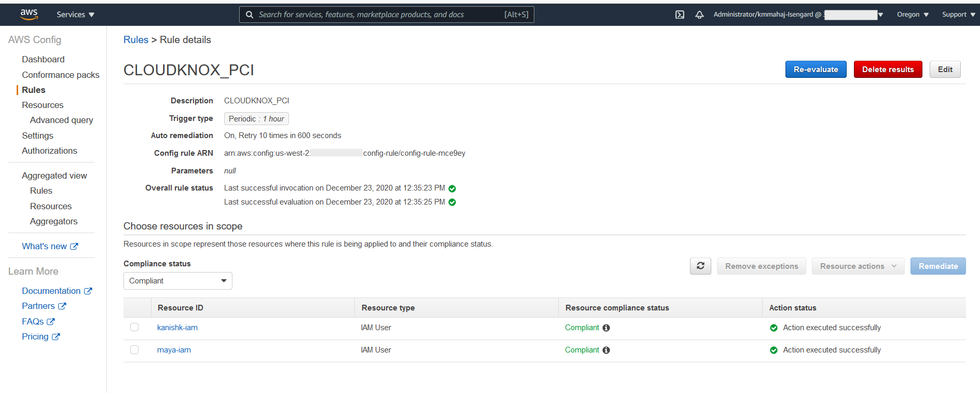The height and width of the screenshot is (393, 980).
Task: Click the AWS logo icon
Action: click(29, 15)
